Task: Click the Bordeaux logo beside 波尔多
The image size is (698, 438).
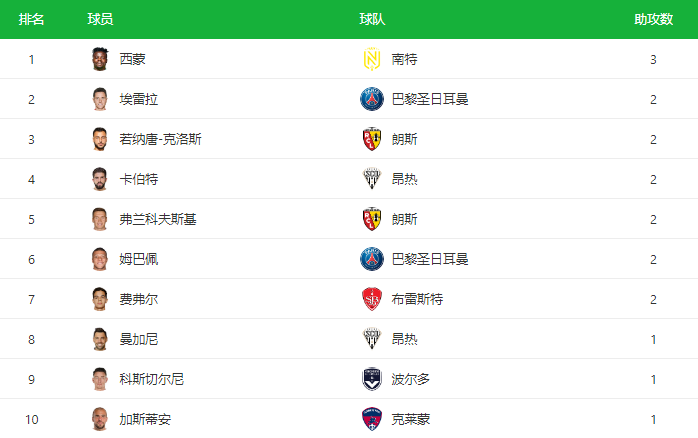Action: click(x=372, y=379)
